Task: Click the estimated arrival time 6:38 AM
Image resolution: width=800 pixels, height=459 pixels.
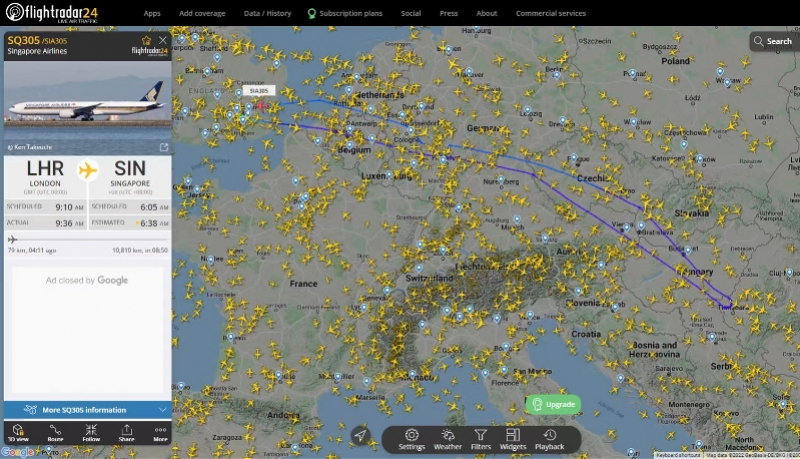Action: (x=154, y=223)
